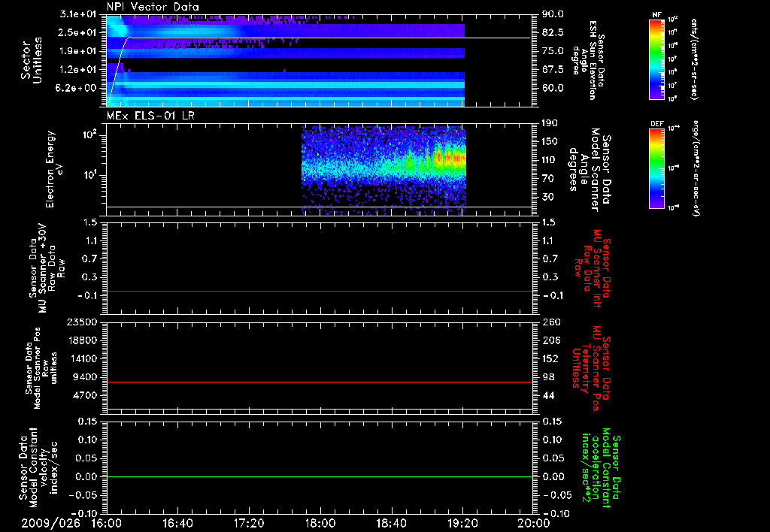The width and height of the screenshot is (770, 532).
Task: Click the 18800 scanner position tick label
Action: click(82, 340)
